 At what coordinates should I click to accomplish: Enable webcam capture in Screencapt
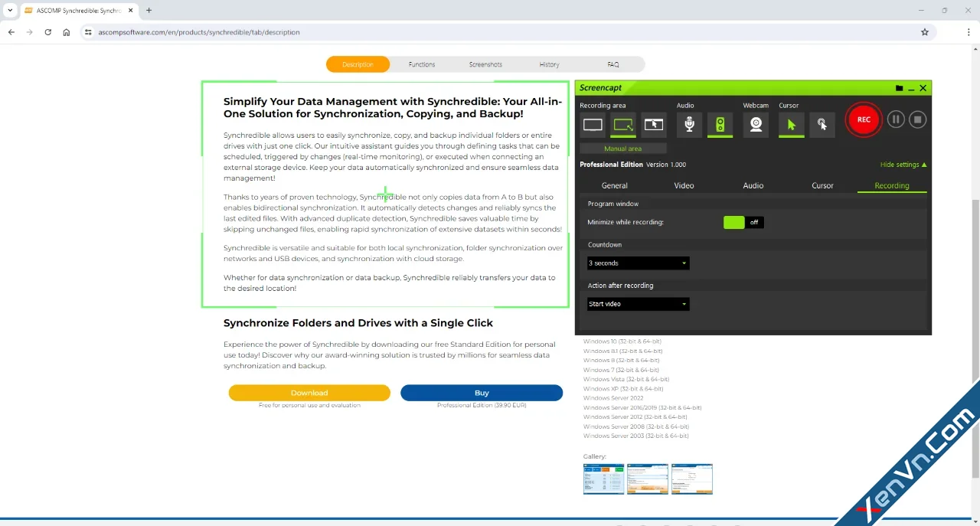(x=756, y=124)
